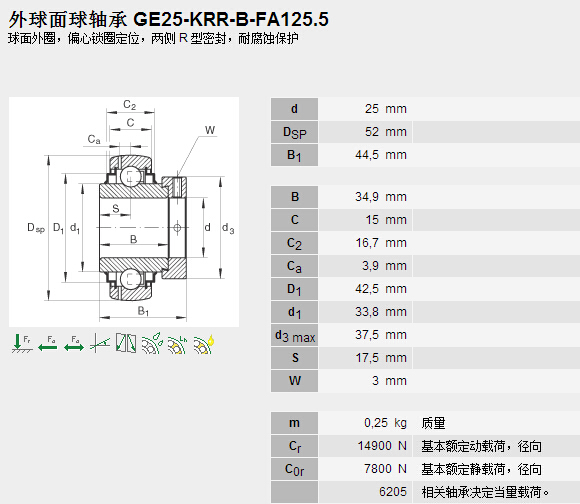Click the lowercase d1 parameter label cell
This screenshot has width=580, height=504.
pyautogui.click(x=294, y=312)
